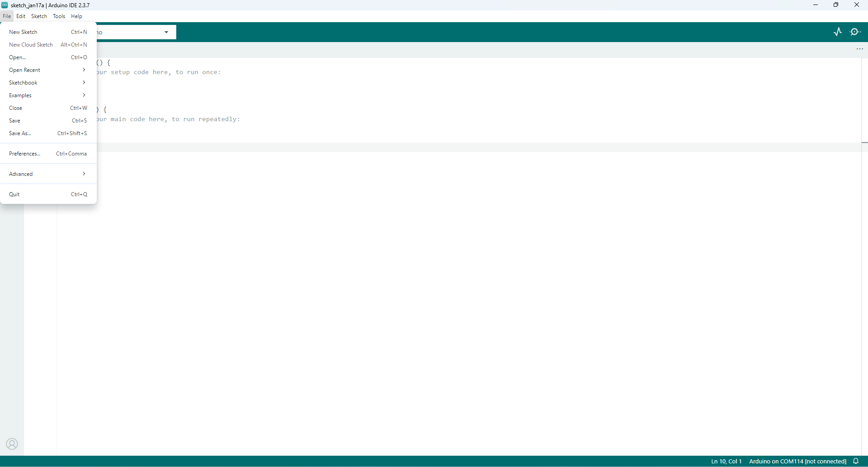The image size is (868, 467).
Task: Click the three-dots tab options icon
Action: tap(859, 49)
